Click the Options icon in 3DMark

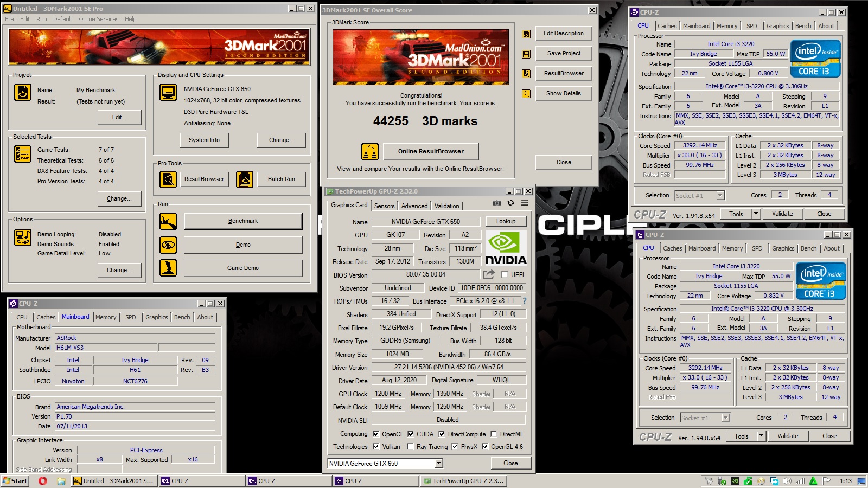(22, 237)
